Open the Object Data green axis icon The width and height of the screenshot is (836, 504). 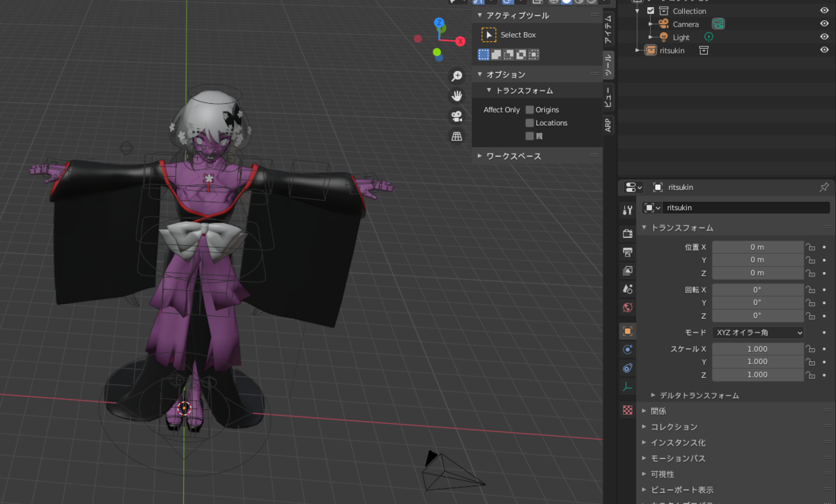tap(628, 386)
